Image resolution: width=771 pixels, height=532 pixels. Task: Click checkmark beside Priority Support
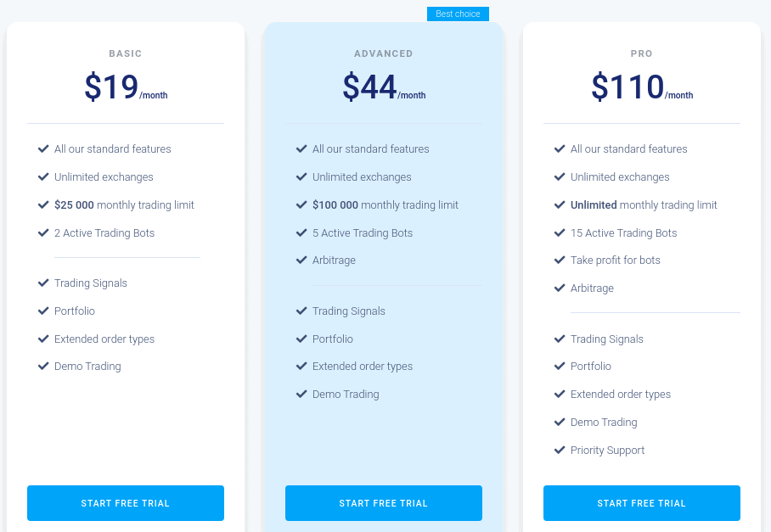tap(560, 450)
